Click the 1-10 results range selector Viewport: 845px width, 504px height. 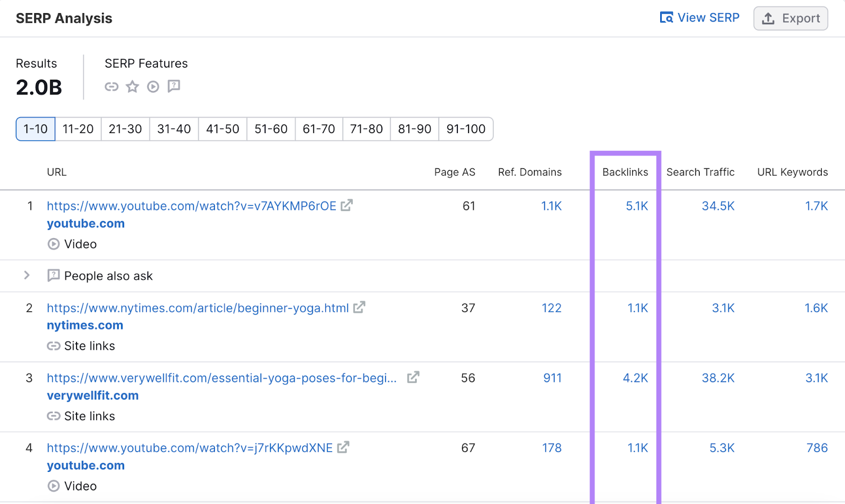coord(35,129)
